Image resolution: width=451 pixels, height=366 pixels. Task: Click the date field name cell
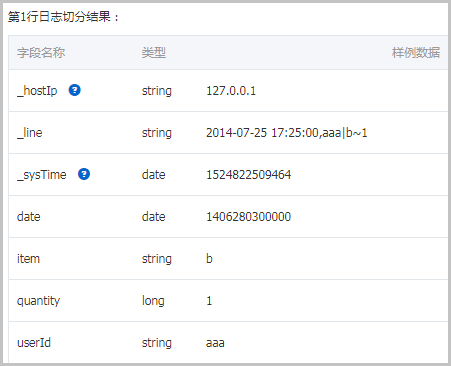pos(29,217)
